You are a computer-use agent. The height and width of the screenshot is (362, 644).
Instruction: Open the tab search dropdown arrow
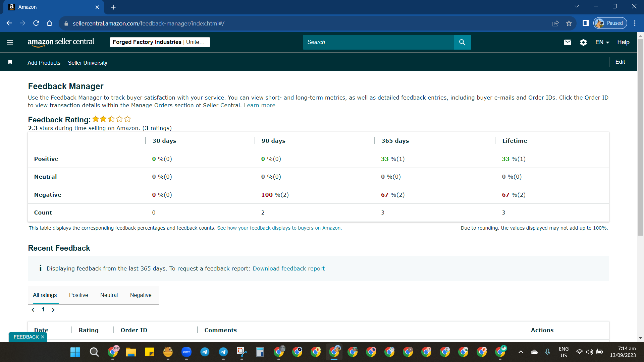click(577, 6)
